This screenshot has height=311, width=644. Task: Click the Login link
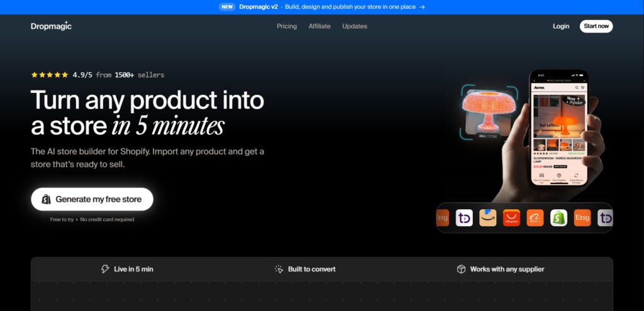560,26
